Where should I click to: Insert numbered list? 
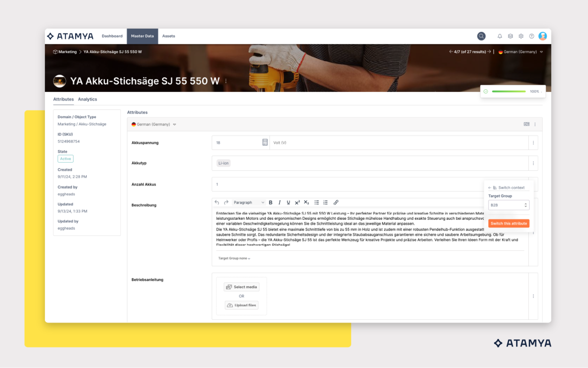coord(326,202)
